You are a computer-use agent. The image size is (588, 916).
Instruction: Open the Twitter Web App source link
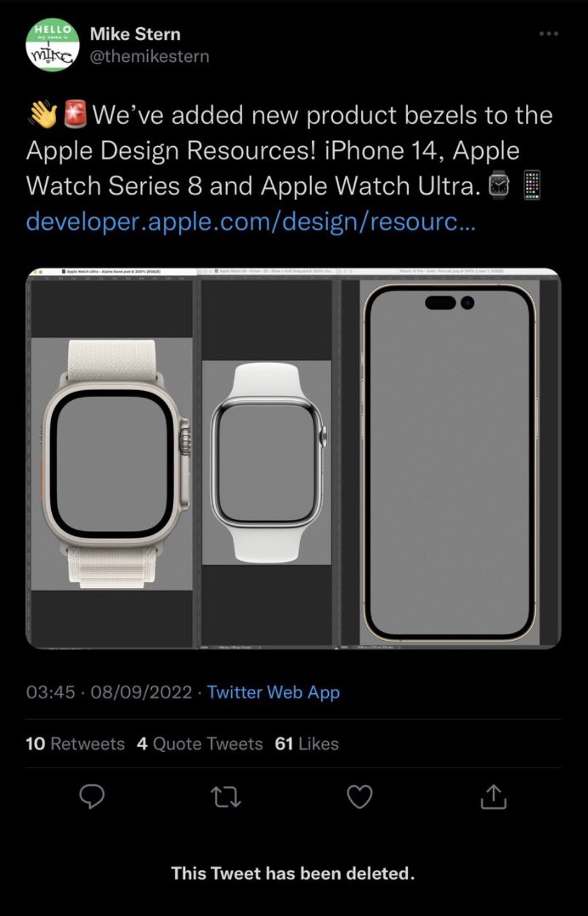(274, 693)
